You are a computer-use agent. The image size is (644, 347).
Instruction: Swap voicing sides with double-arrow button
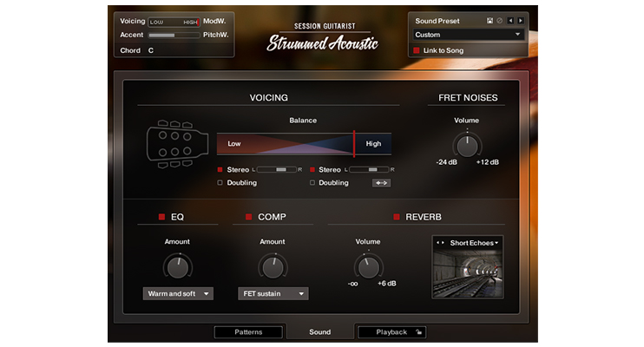(382, 183)
